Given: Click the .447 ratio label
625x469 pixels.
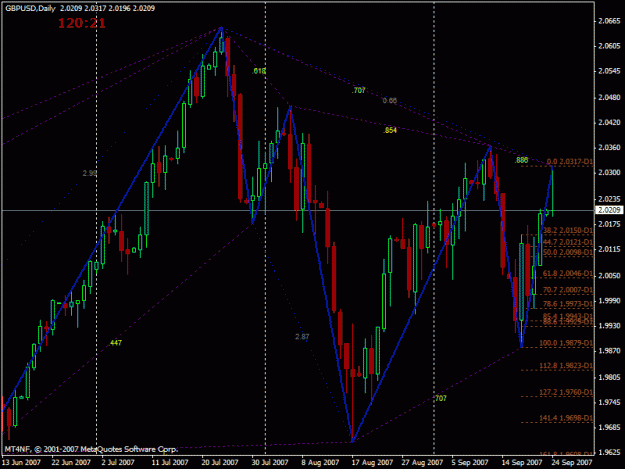Looking at the screenshot, I should click(116, 343).
